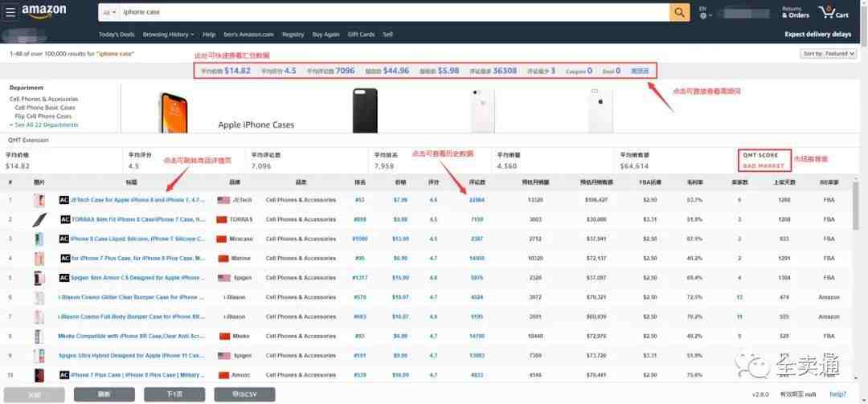The image size is (868, 404).
Task: Click AC badge on iPhone 7 Plus Military row
Action: click(x=63, y=375)
